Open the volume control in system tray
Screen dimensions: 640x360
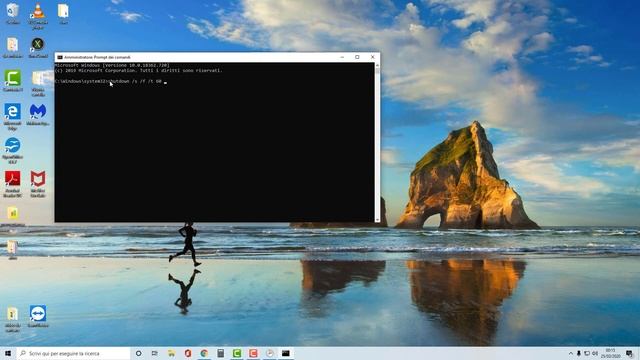click(595, 353)
